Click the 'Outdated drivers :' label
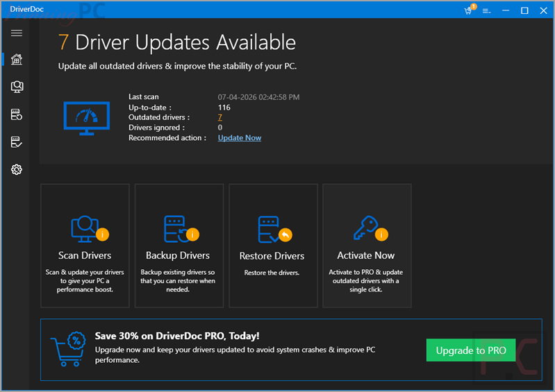Image resolution: width=555 pixels, height=392 pixels. tap(159, 117)
